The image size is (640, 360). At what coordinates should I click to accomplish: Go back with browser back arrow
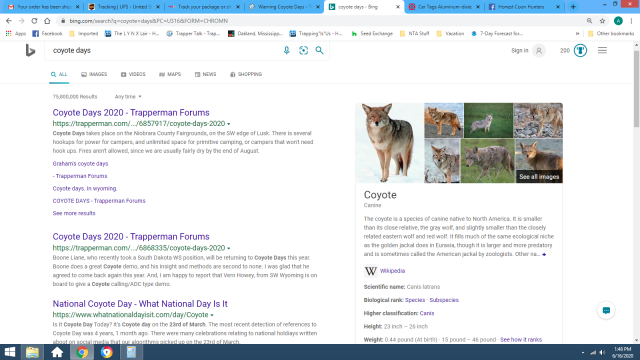9,21
